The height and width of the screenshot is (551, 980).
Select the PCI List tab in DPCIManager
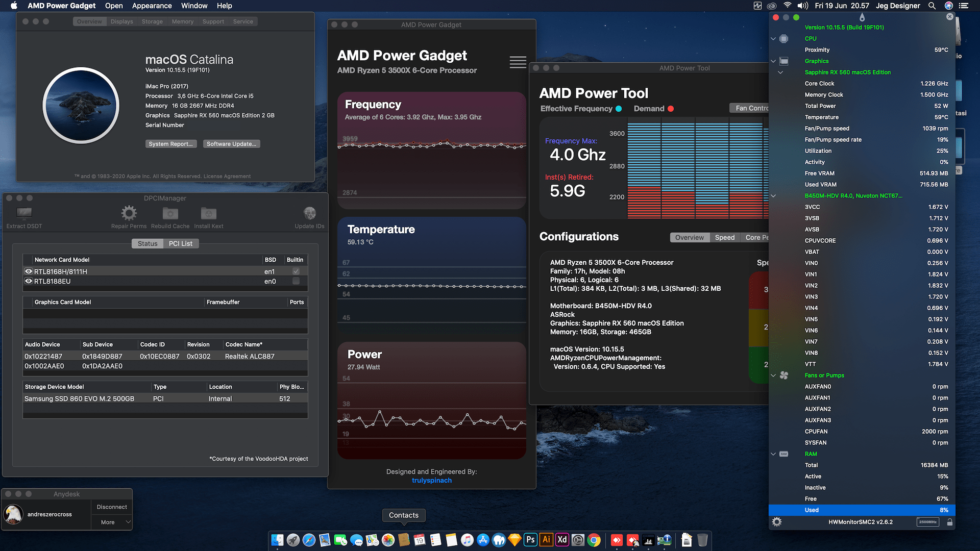[181, 243]
